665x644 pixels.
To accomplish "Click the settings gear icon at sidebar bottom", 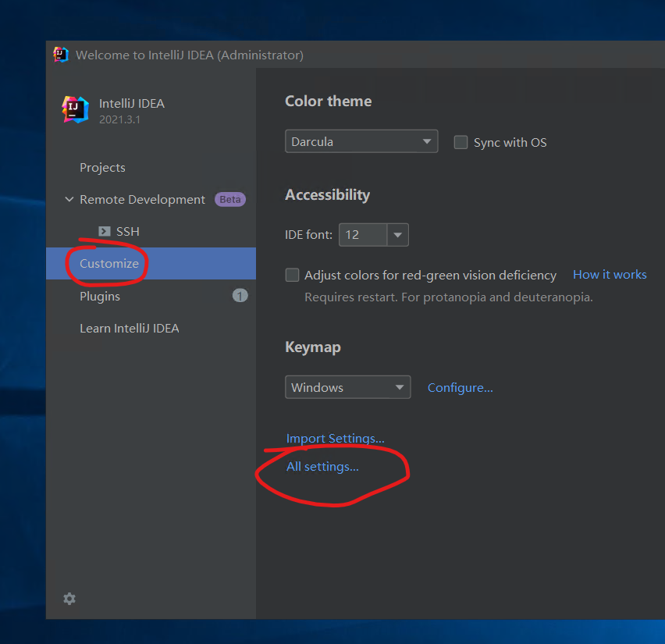I will [69, 599].
